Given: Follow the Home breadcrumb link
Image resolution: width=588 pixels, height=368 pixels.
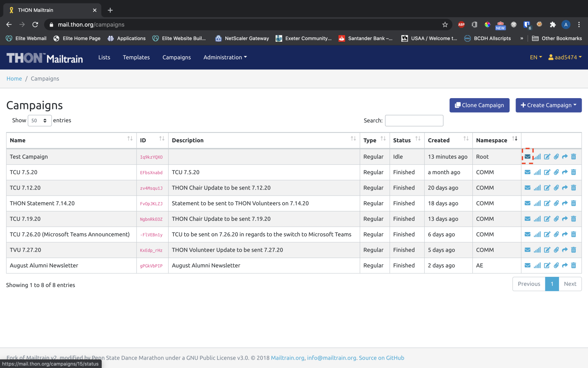Looking at the screenshot, I should tap(14, 79).
